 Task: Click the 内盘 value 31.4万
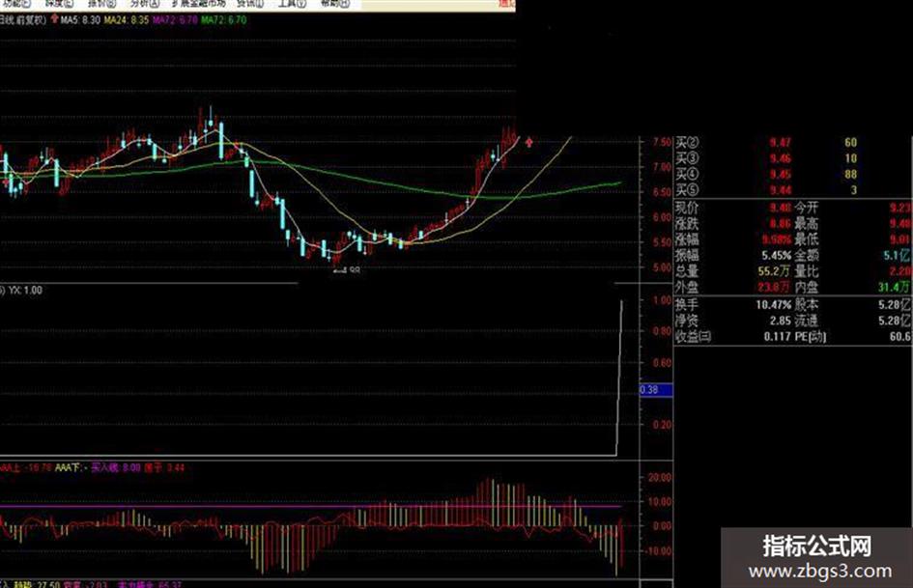click(x=894, y=287)
